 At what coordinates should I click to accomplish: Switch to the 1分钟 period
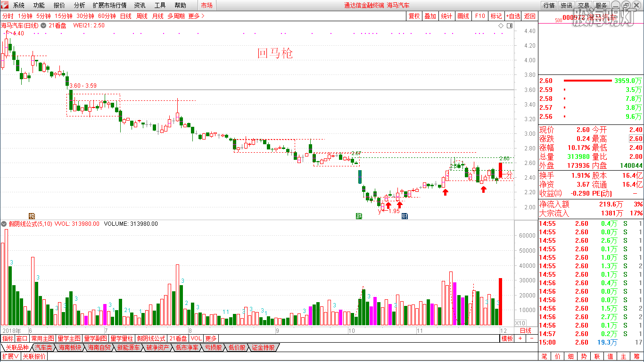[25, 16]
